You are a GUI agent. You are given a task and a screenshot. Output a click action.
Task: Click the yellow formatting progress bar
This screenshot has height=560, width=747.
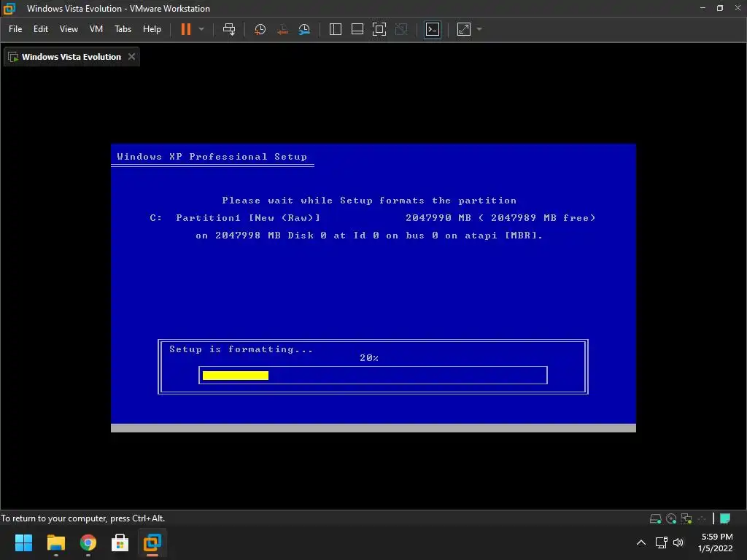236,376
